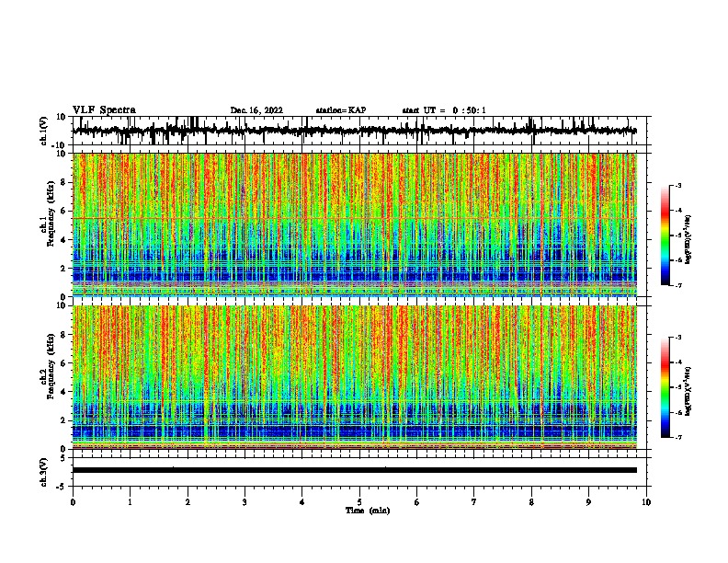Click the "-7" tick on ch.2 colorbar

677,437
